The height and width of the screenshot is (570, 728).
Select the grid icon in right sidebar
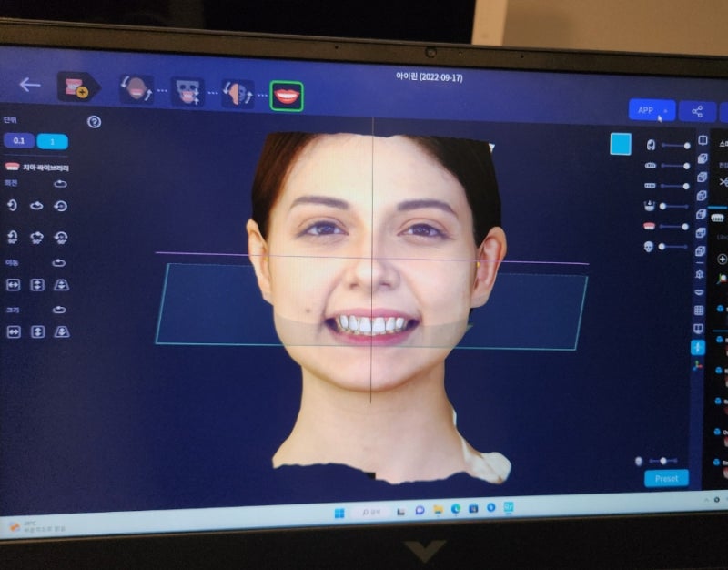tap(697, 310)
